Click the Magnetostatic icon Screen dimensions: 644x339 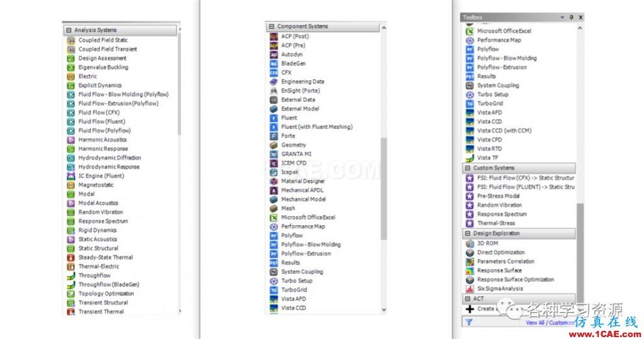point(71,185)
